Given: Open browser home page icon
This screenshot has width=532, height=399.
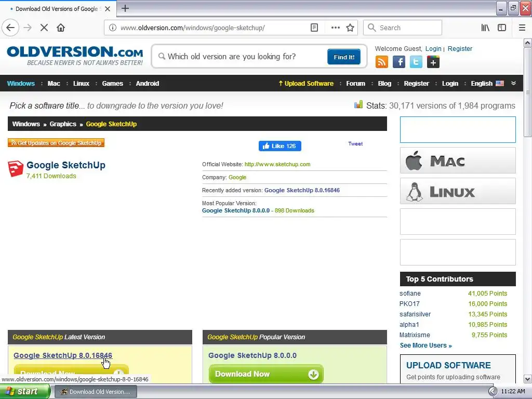Looking at the screenshot, I should coord(61,28).
